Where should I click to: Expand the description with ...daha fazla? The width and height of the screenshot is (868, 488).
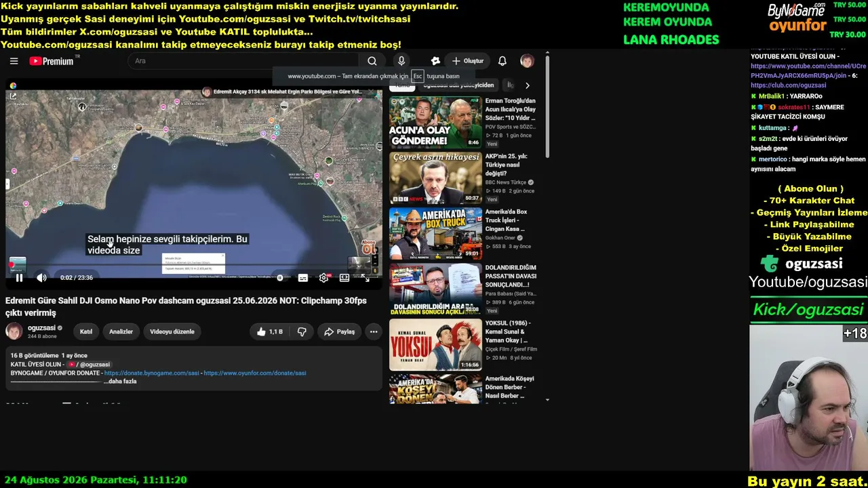pos(120,382)
